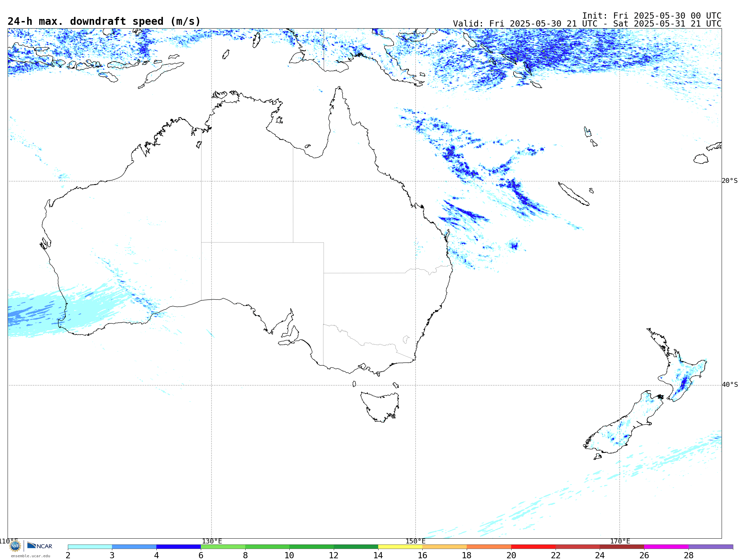Viewport: 744px width, 560px height.
Task: Click the colorbar tick label '4'
Action: [156, 556]
